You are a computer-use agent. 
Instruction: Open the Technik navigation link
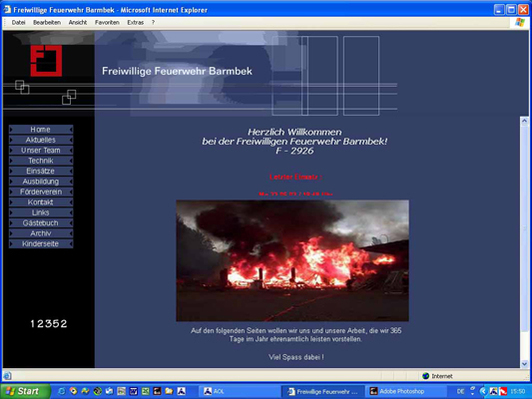pyautogui.click(x=41, y=161)
